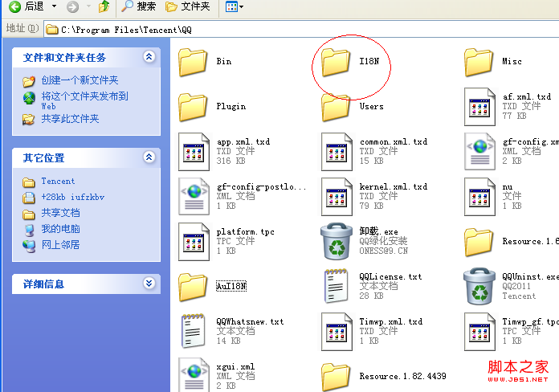
Task: Click the QQLicense.txt file name
Action: pos(390,276)
